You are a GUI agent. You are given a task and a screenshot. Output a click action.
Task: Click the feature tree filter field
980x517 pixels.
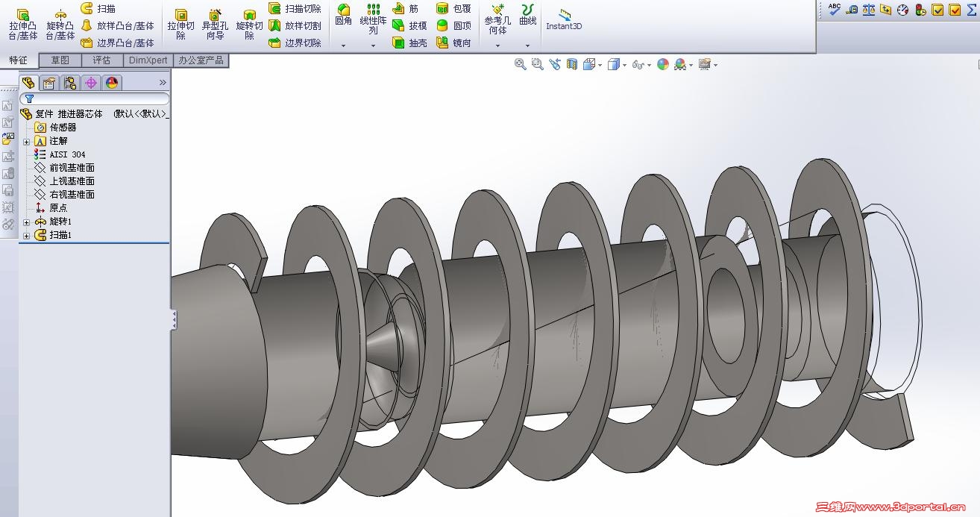(95, 98)
